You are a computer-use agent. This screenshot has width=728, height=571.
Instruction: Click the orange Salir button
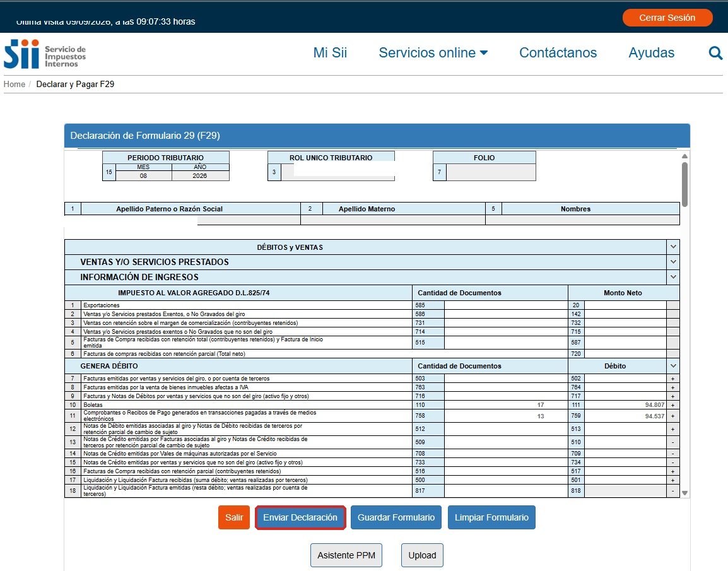pos(234,517)
